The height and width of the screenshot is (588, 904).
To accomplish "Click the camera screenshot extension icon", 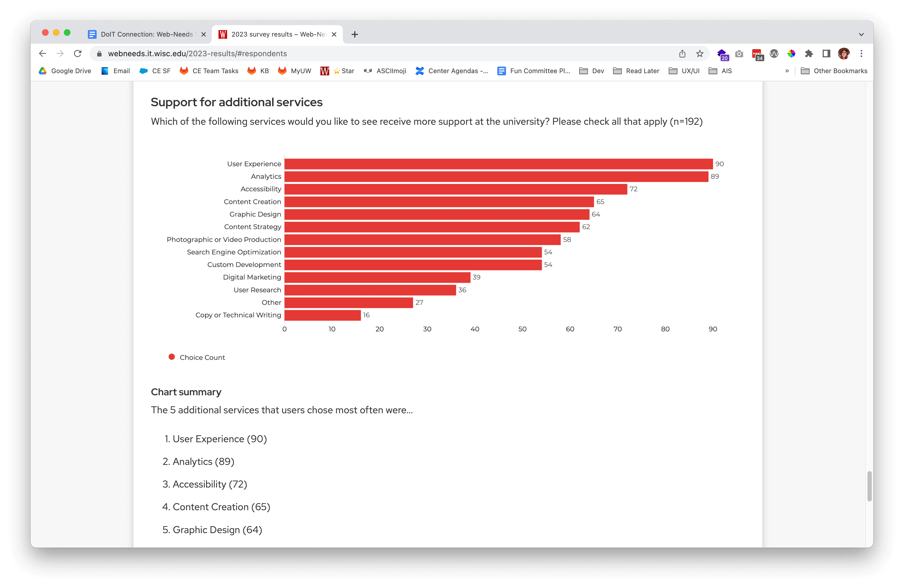I will point(739,54).
